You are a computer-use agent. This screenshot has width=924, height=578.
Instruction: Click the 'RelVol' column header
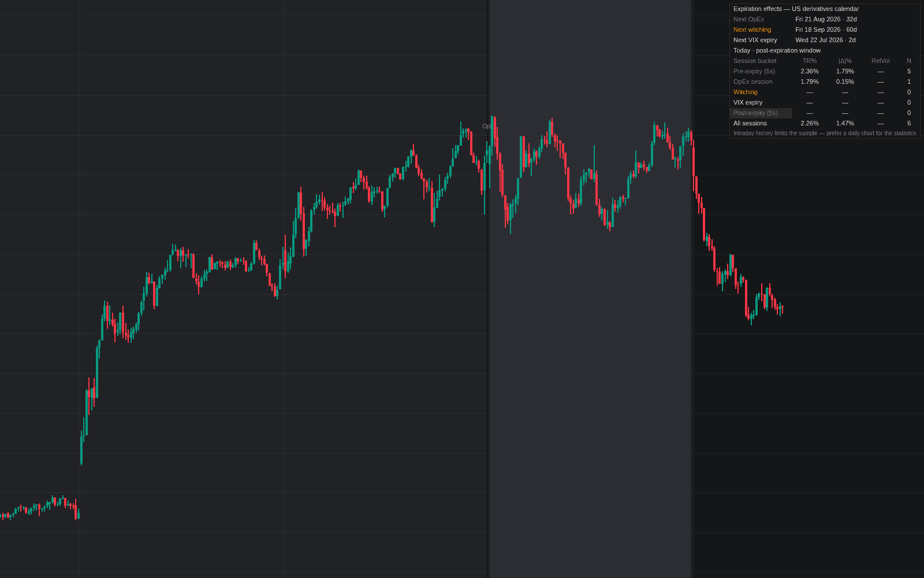click(x=880, y=61)
